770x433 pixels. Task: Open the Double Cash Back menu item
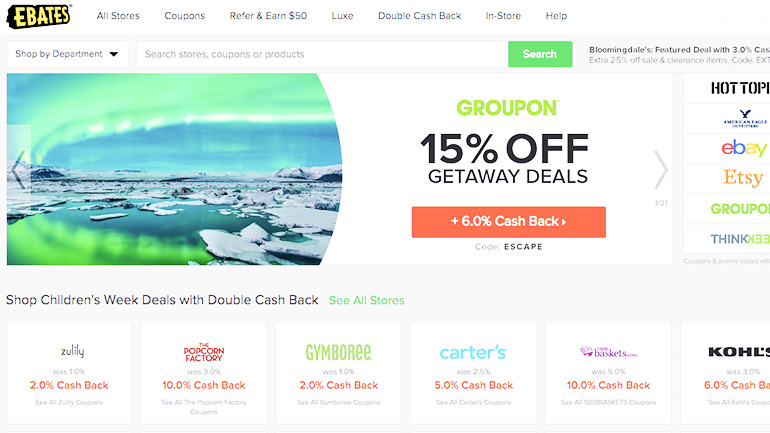419,16
